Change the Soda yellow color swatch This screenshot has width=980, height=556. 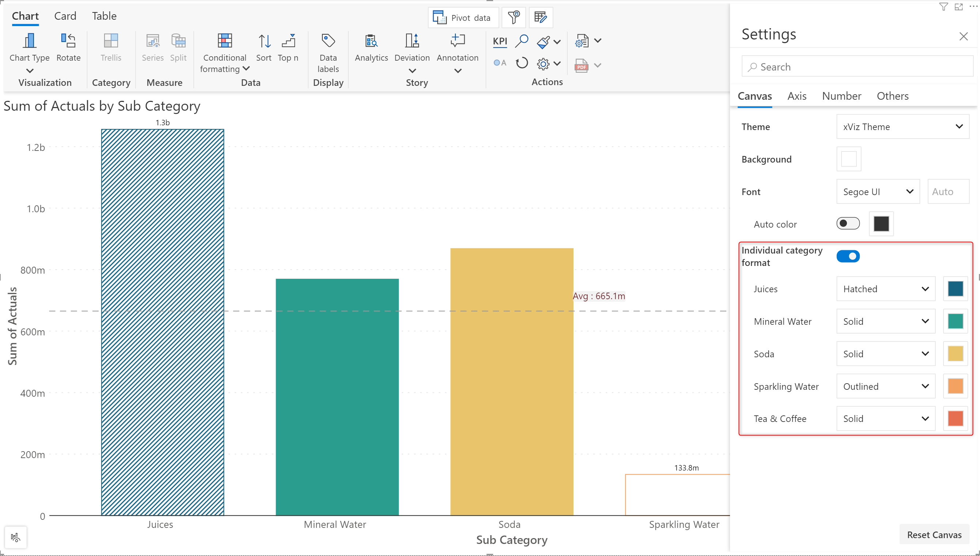pyautogui.click(x=955, y=354)
